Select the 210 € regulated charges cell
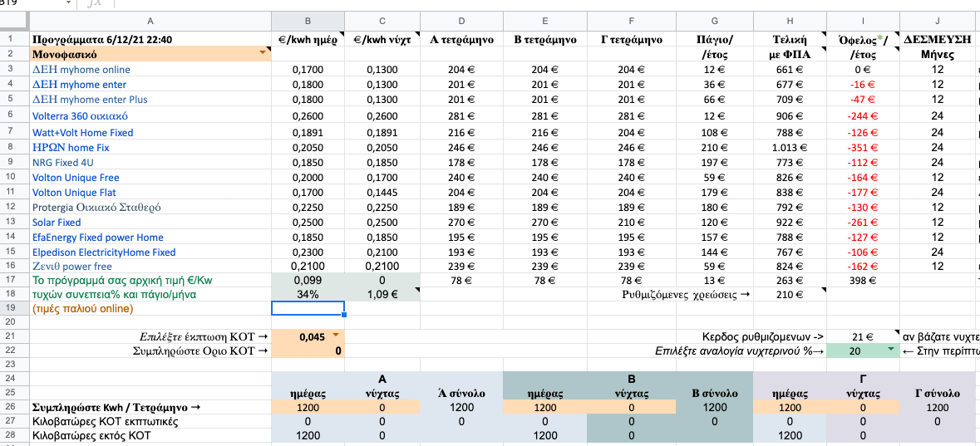Viewport: 980px width, 446px height. 790,295
